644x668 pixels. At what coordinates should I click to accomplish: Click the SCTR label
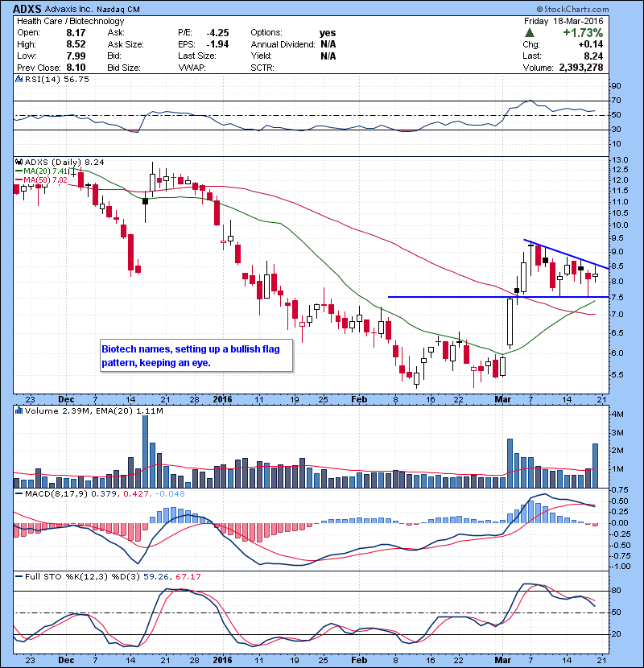tap(262, 68)
